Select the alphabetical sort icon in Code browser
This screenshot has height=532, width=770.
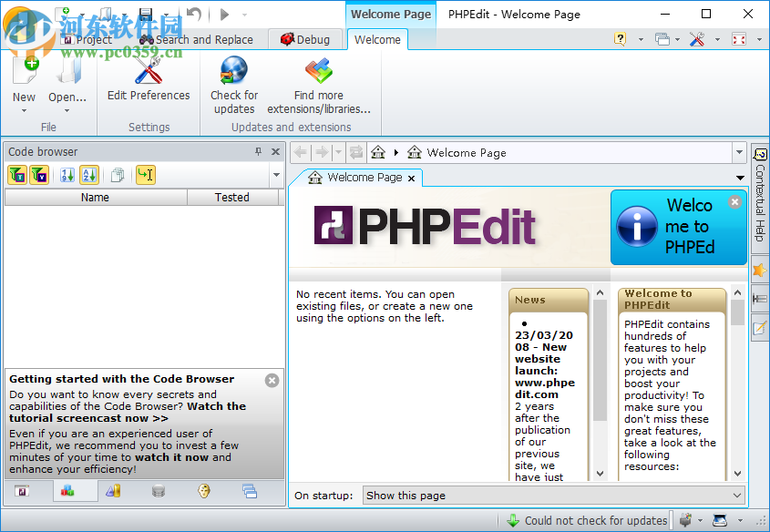88,174
